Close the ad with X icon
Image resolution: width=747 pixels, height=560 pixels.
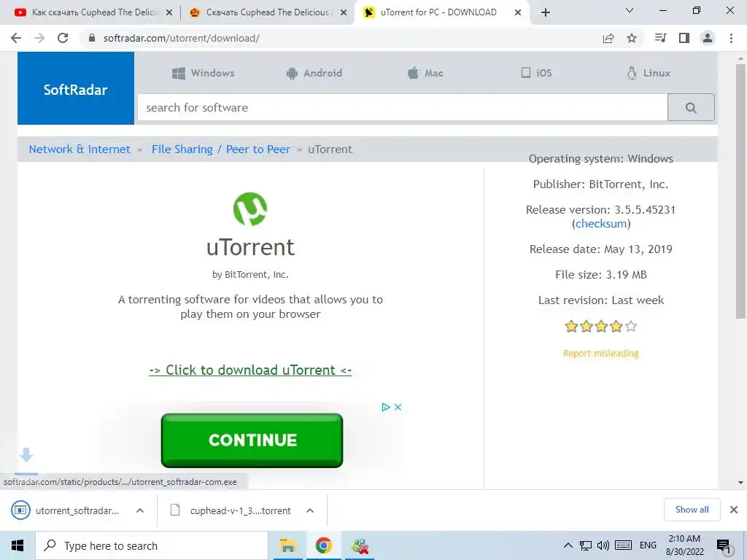click(x=398, y=407)
